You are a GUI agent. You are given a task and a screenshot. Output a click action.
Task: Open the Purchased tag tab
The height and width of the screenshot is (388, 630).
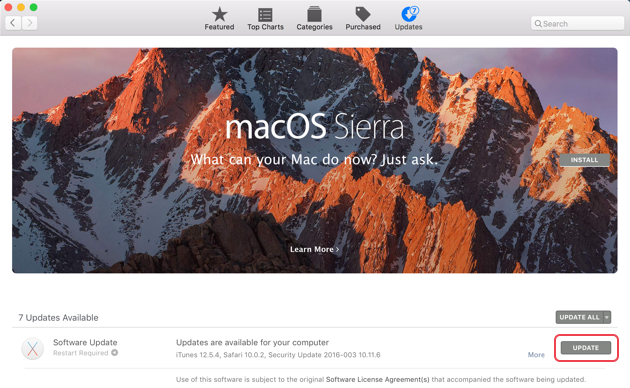click(363, 19)
